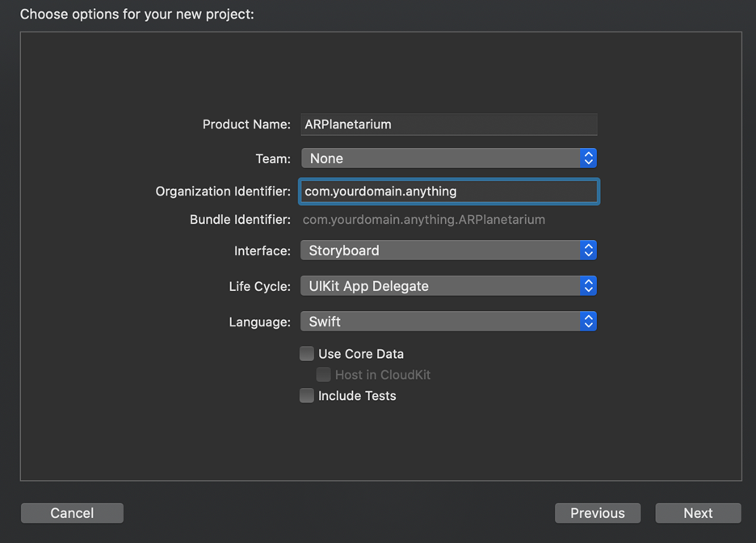The image size is (756, 543).
Task: Click the Previous button
Action: pyautogui.click(x=598, y=513)
